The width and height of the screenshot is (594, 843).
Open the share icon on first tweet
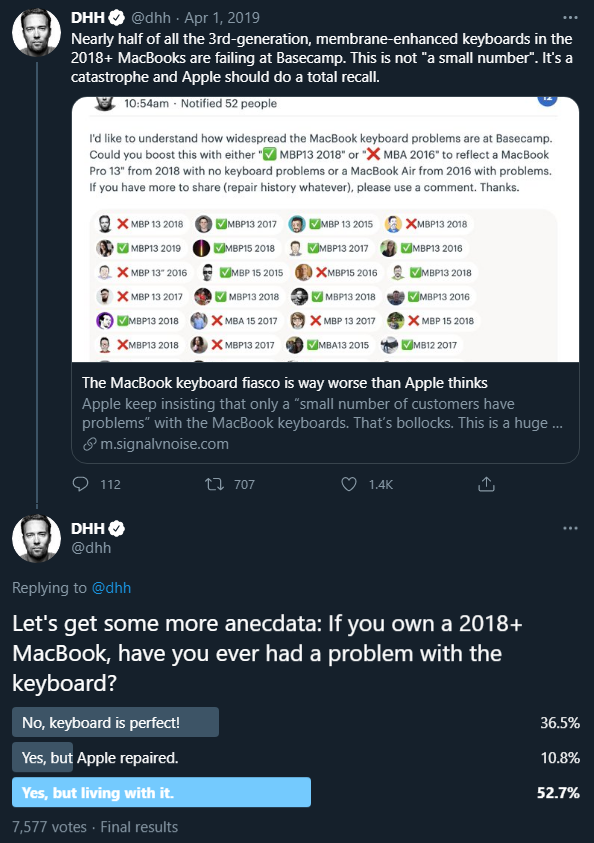(486, 484)
